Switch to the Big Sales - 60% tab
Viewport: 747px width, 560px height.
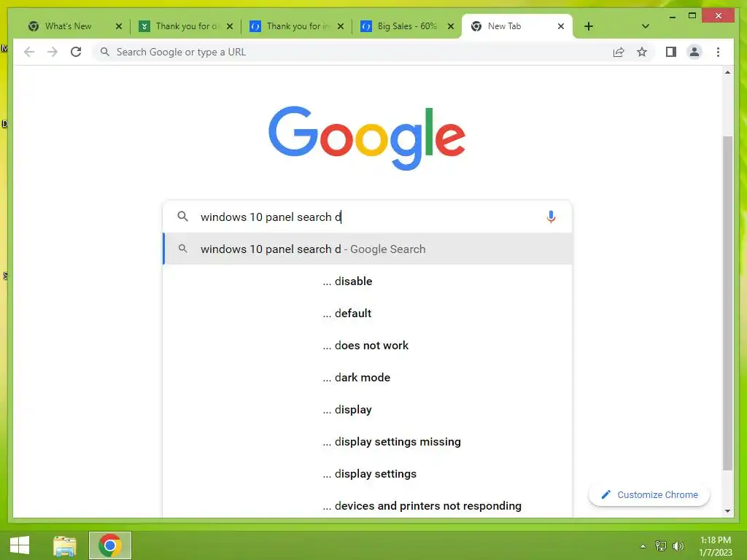pyautogui.click(x=407, y=26)
